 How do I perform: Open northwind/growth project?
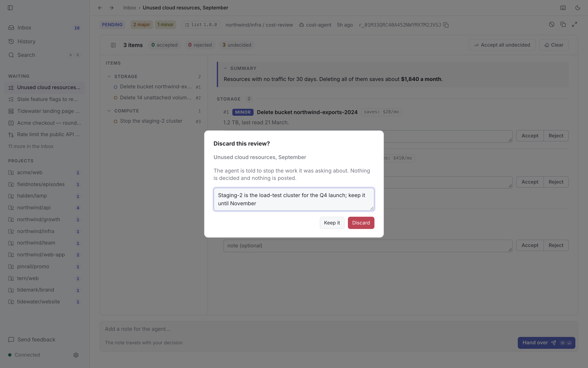pos(45,220)
